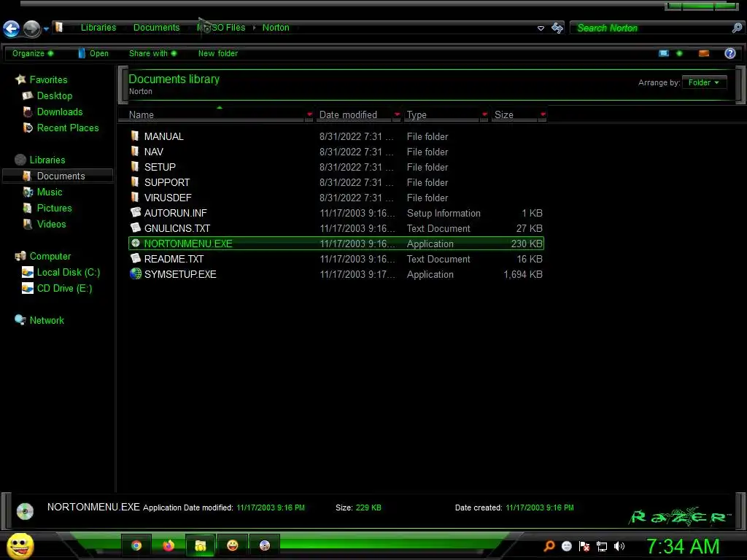Open the Organize menu
This screenshot has height=560, width=747.
[32, 53]
